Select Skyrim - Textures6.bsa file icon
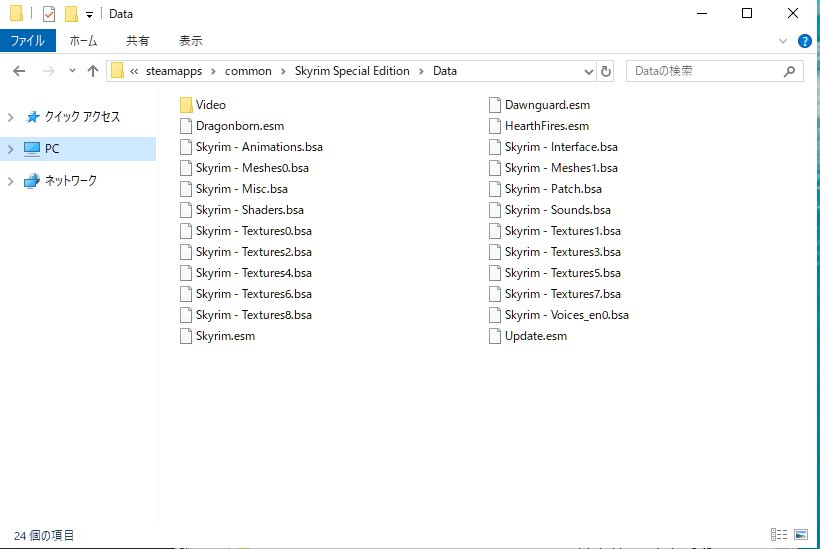This screenshot has height=549, width=820. (x=186, y=294)
